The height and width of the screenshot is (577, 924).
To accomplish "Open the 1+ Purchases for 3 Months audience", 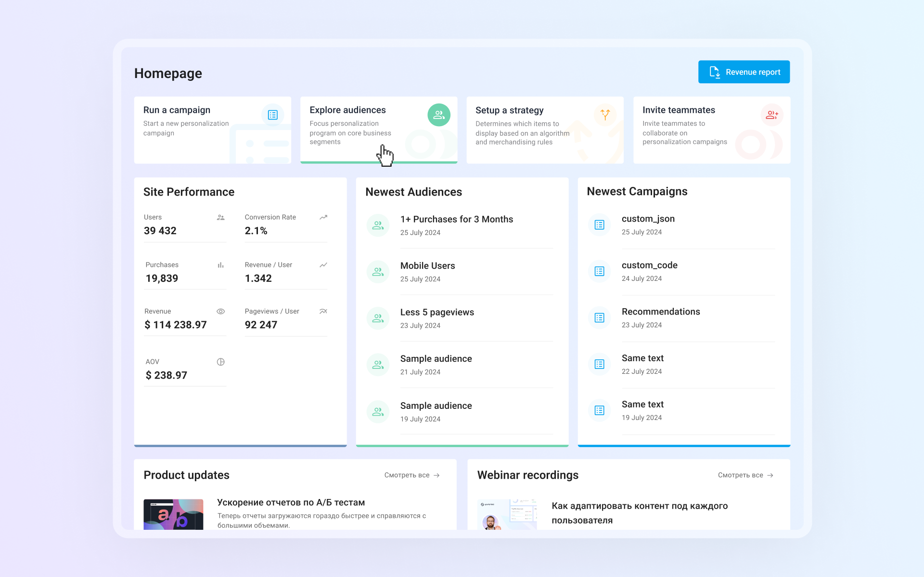I will pos(456,219).
